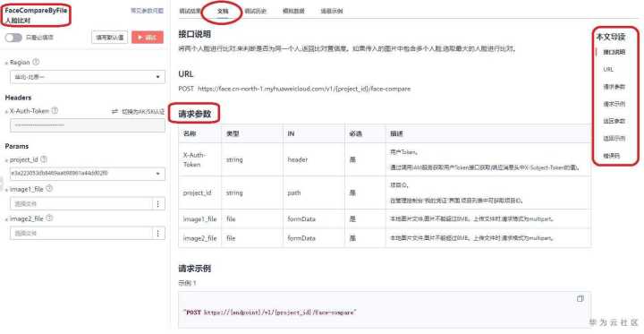Open the three-dot menu for image1_file
The width and height of the screenshot is (644, 334).
158,203
